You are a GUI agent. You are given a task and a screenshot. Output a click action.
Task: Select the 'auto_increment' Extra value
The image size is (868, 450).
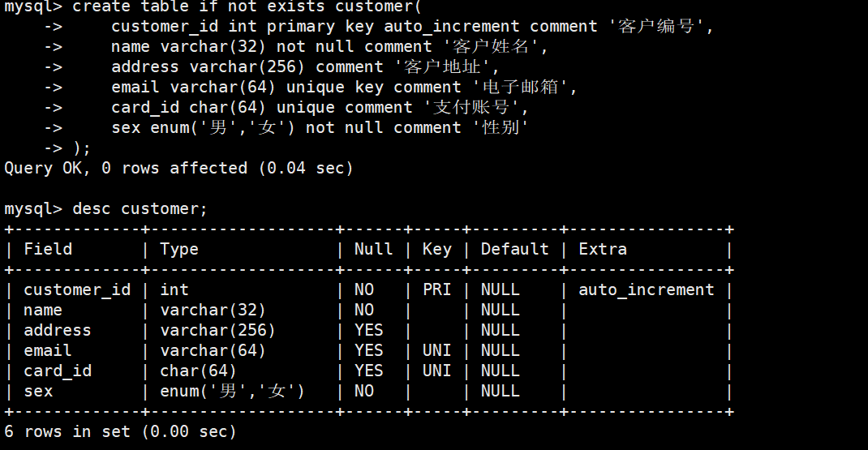pos(646,289)
